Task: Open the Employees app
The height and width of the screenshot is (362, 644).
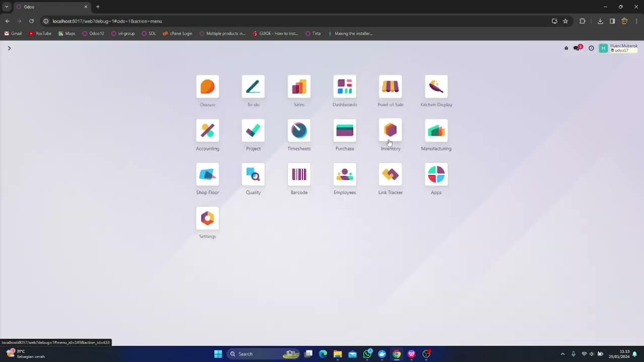Action: click(345, 174)
